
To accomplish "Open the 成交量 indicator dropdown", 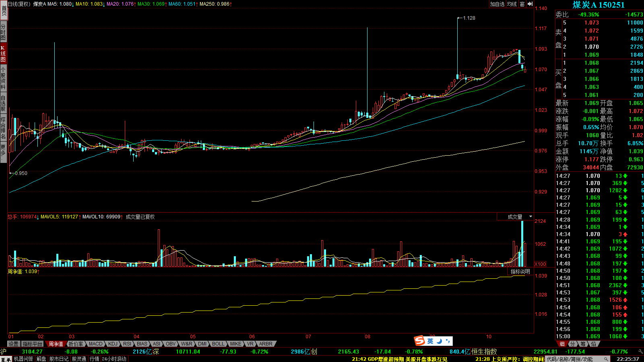I will (x=515, y=217).
